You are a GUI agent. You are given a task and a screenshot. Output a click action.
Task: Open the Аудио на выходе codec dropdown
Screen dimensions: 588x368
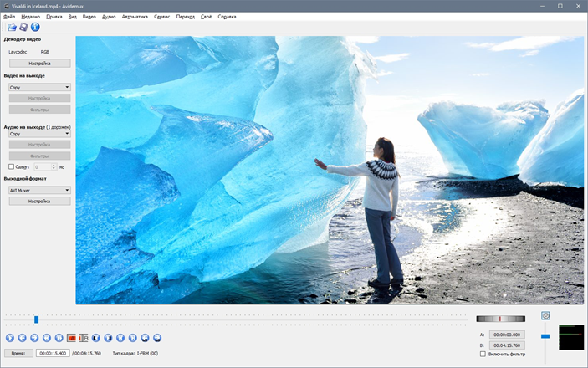point(39,133)
